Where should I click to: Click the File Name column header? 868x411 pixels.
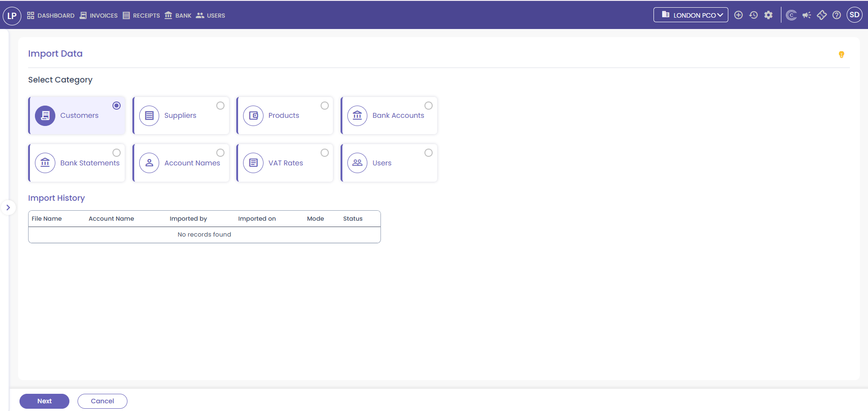click(47, 218)
